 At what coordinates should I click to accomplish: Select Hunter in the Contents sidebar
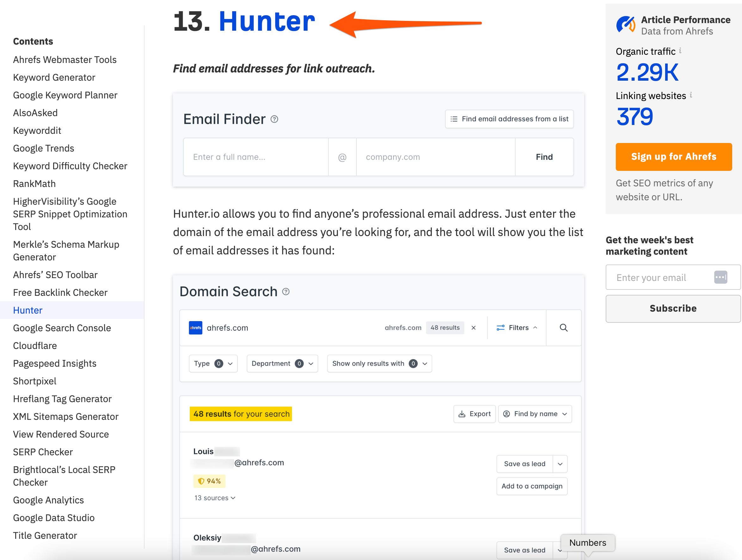(28, 310)
